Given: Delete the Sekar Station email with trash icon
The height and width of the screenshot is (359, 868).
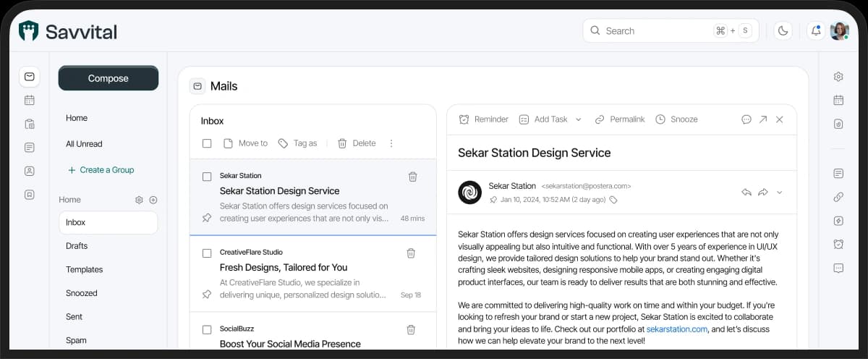Looking at the screenshot, I should 412,177.
